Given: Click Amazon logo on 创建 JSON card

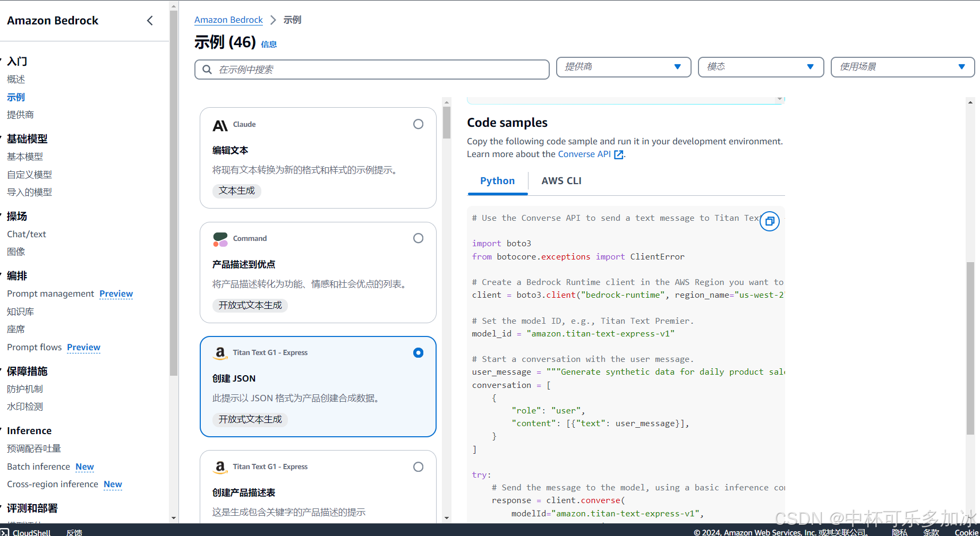Looking at the screenshot, I should pos(220,353).
